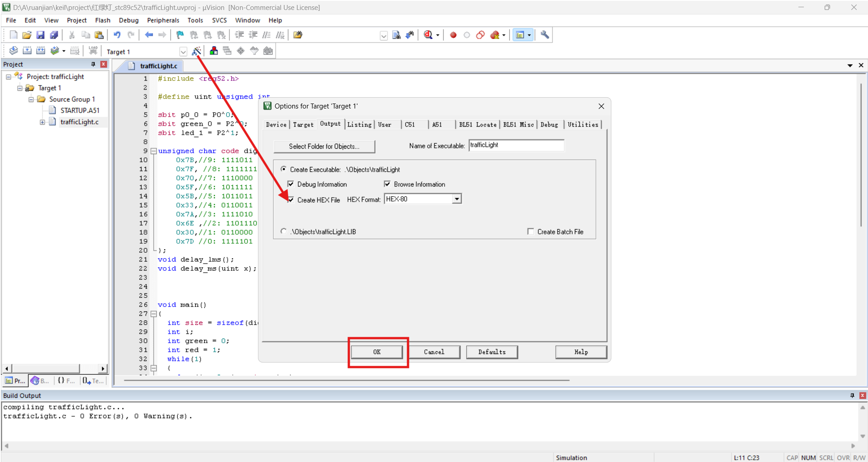This screenshot has height=462, width=868.
Task: Start debug session icon
Action: [428, 35]
